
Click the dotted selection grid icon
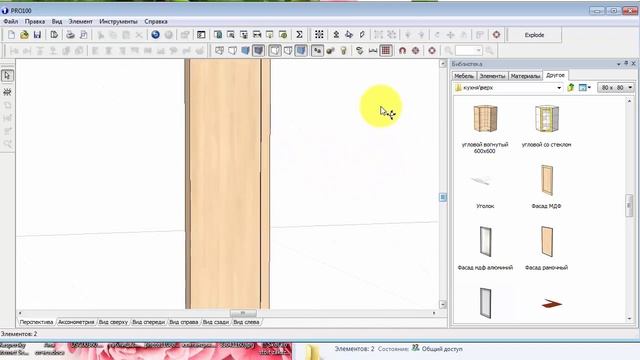319,35
